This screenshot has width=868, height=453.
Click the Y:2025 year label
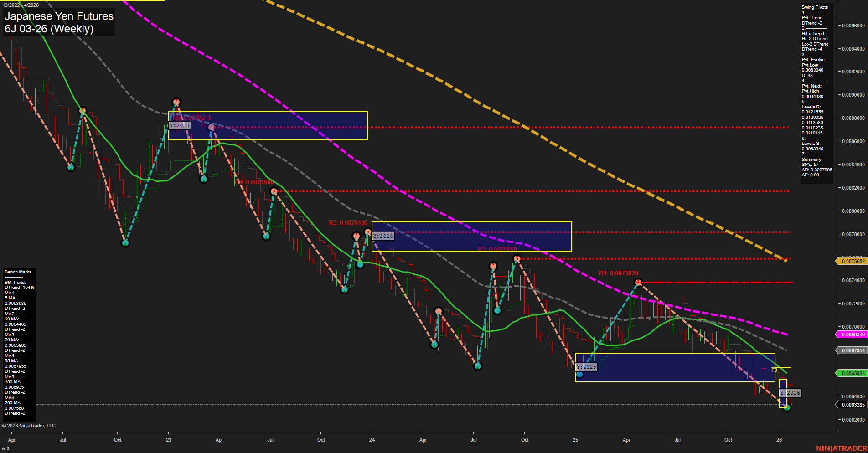click(586, 366)
